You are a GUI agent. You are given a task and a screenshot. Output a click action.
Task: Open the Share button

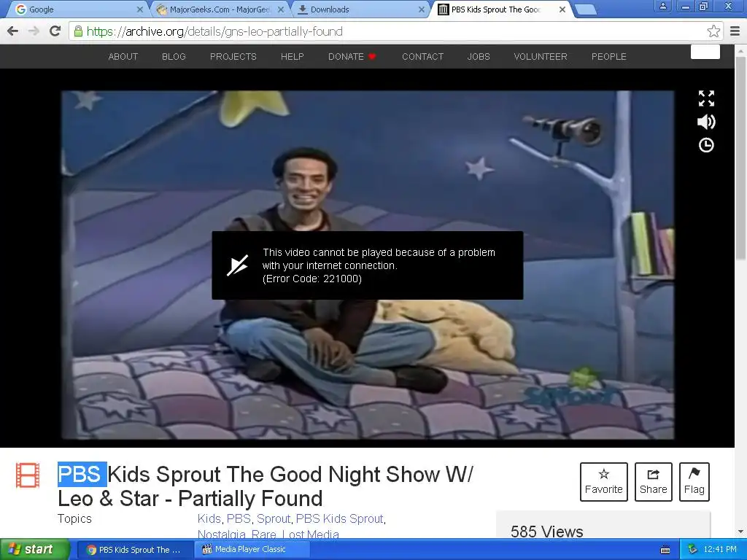tap(653, 482)
